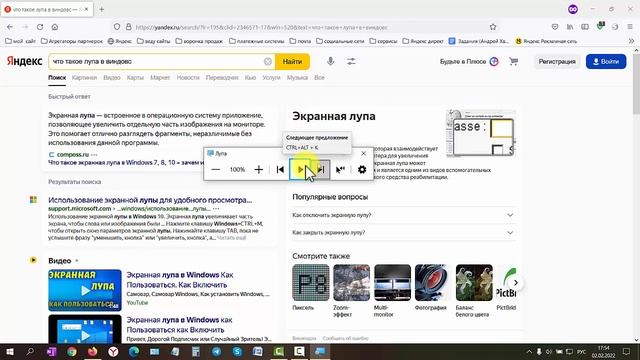Open Использование экранной лупы Microsoft result
The width and height of the screenshot is (640, 360).
[150, 200]
